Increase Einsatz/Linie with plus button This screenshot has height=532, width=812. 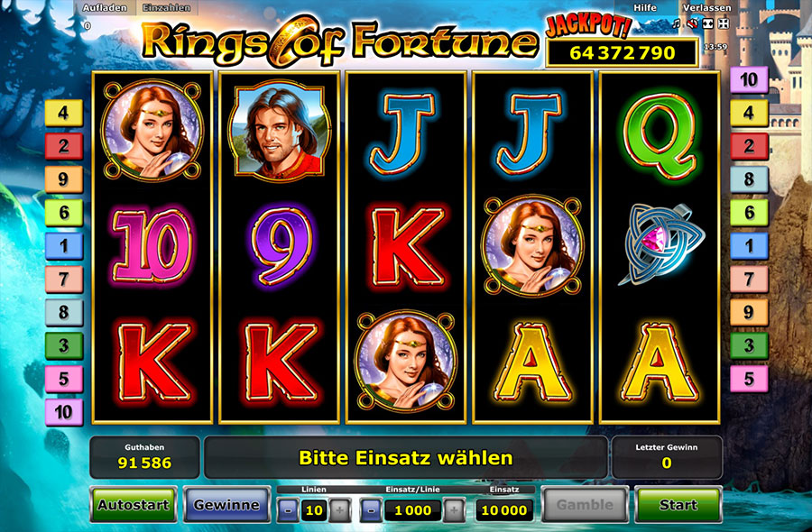tap(454, 510)
